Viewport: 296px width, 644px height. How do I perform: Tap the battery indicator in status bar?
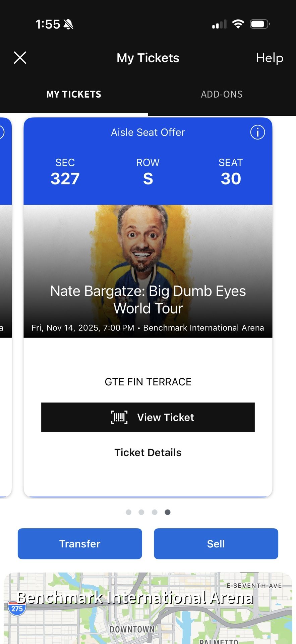click(259, 24)
